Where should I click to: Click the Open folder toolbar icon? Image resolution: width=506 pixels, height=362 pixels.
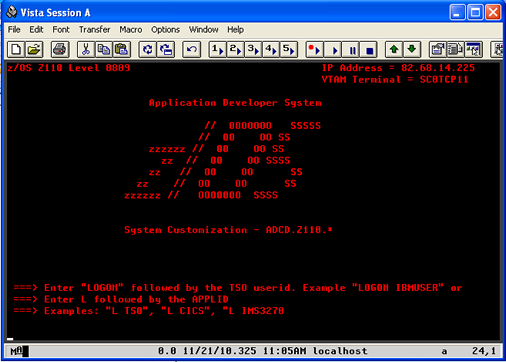pyautogui.click(x=34, y=50)
